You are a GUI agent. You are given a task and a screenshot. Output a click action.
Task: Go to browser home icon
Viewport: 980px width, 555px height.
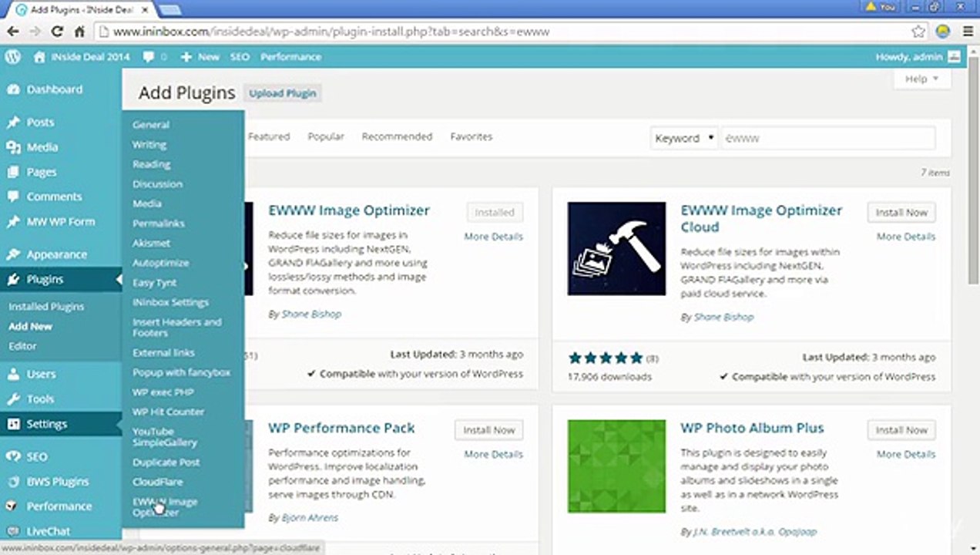click(x=79, y=32)
